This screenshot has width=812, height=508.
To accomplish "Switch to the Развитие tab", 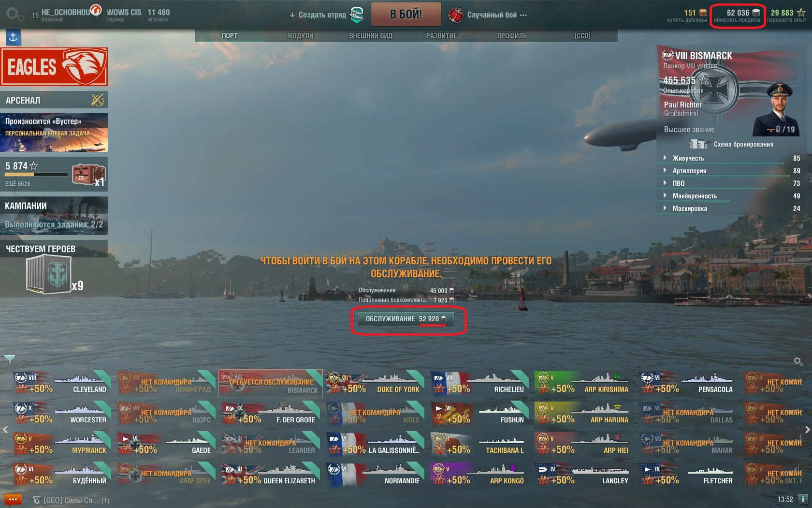I will (x=441, y=36).
